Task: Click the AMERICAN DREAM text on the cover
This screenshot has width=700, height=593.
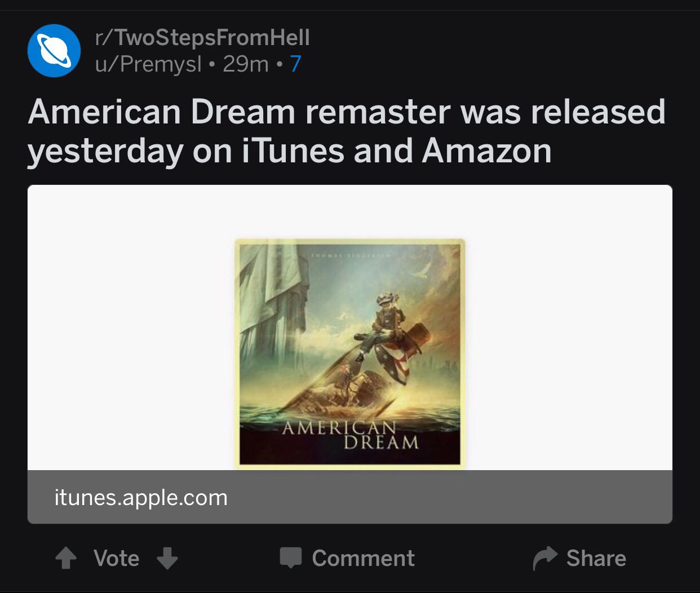Action: (351, 435)
